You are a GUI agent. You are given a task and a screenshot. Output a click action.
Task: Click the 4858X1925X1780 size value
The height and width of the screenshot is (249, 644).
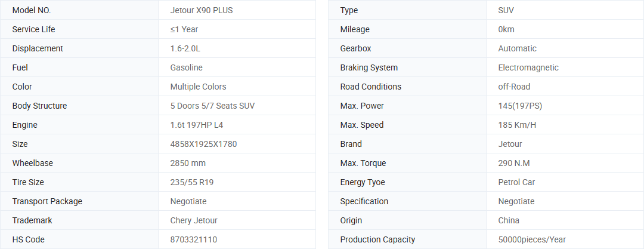(x=203, y=144)
